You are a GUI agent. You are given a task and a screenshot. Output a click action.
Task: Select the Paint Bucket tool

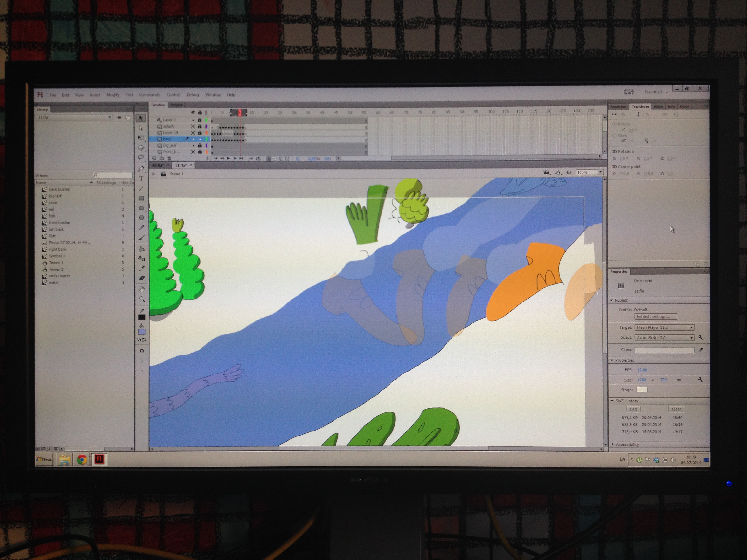(x=141, y=249)
